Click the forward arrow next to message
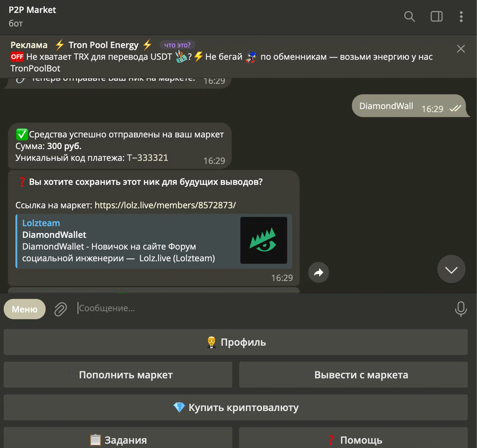The image size is (477, 448). [x=319, y=272]
